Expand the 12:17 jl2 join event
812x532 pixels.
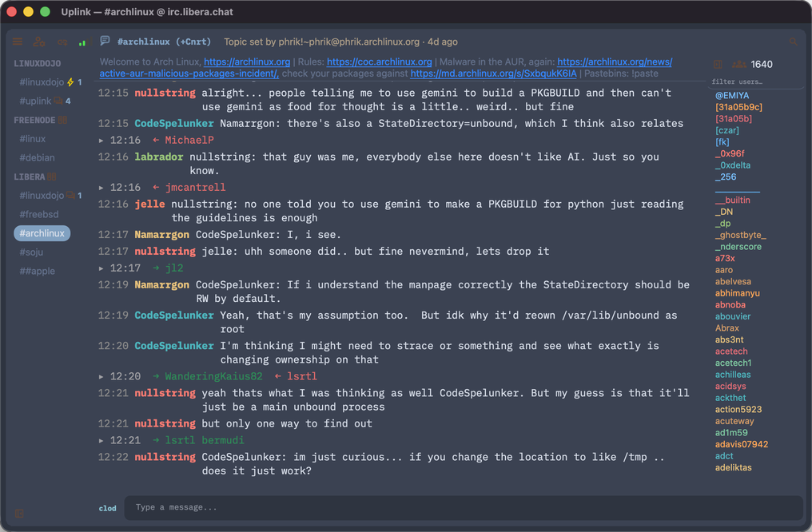click(101, 268)
